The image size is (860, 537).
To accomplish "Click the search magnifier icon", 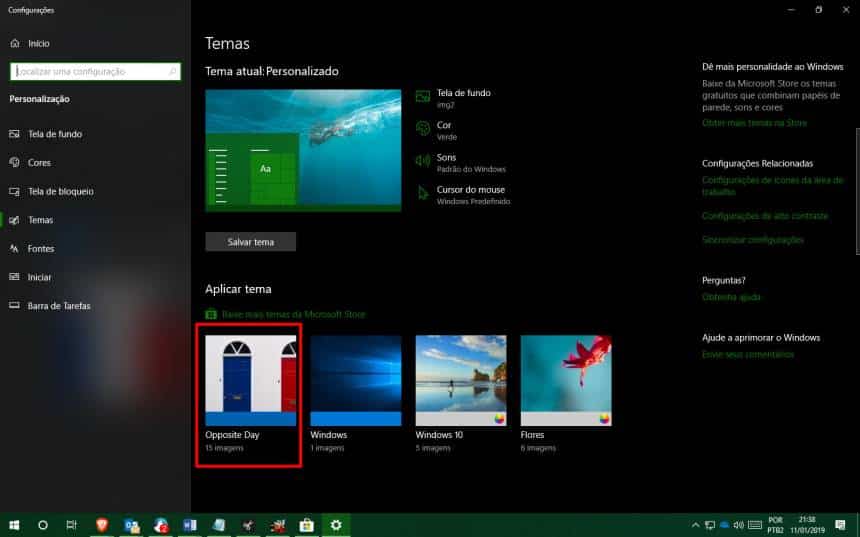I will [x=172, y=71].
